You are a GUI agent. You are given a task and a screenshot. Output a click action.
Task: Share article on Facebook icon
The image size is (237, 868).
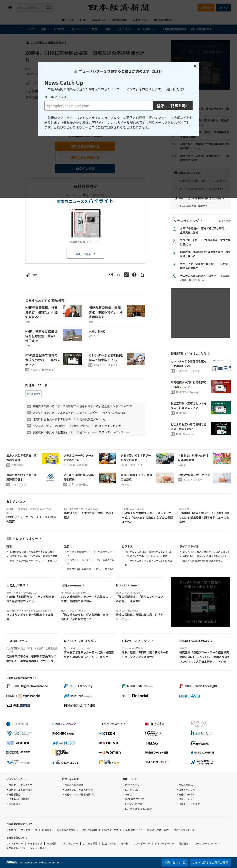tap(134, 275)
